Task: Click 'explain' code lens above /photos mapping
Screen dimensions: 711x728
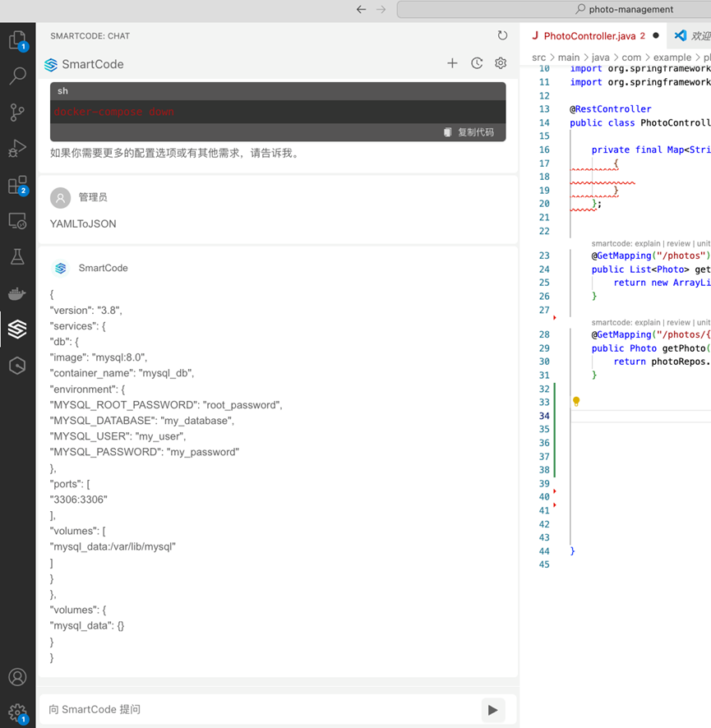Action: click(648, 244)
